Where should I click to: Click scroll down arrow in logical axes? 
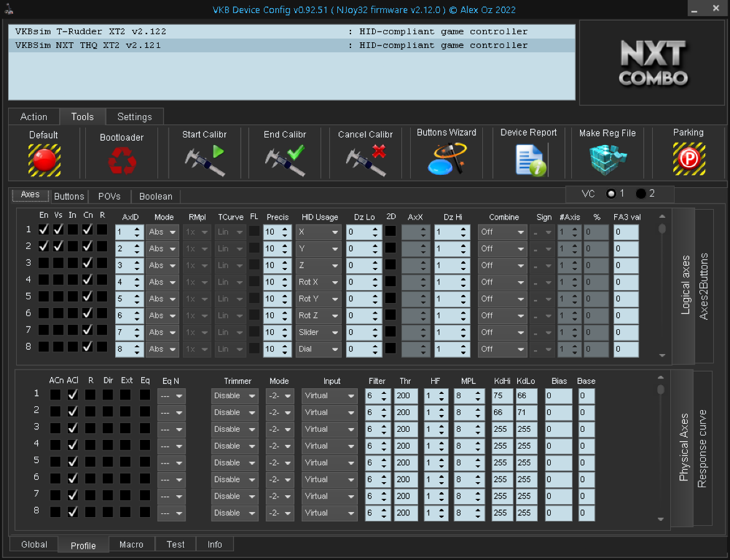[x=662, y=356]
